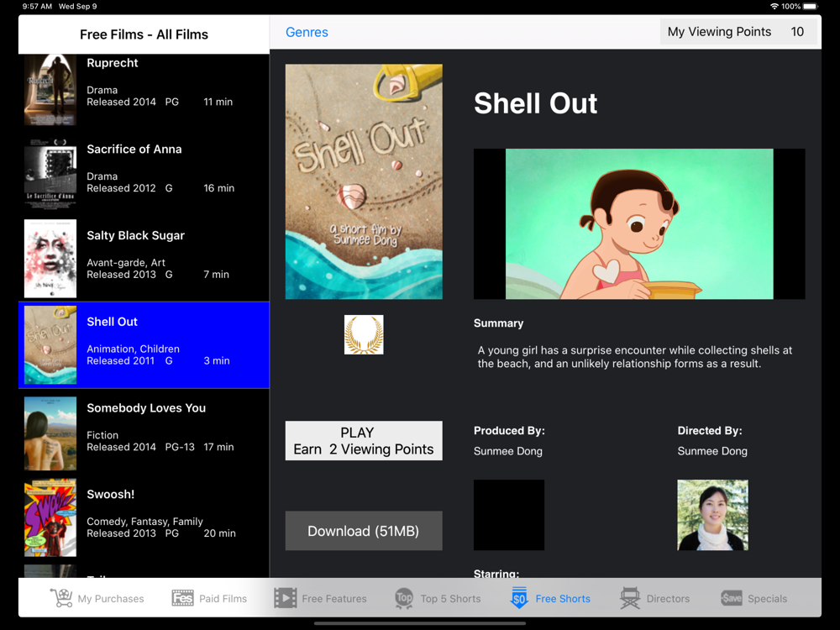Open Somebody Loves You film entry
This screenshot has height=630, width=840.
pos(144,431)
